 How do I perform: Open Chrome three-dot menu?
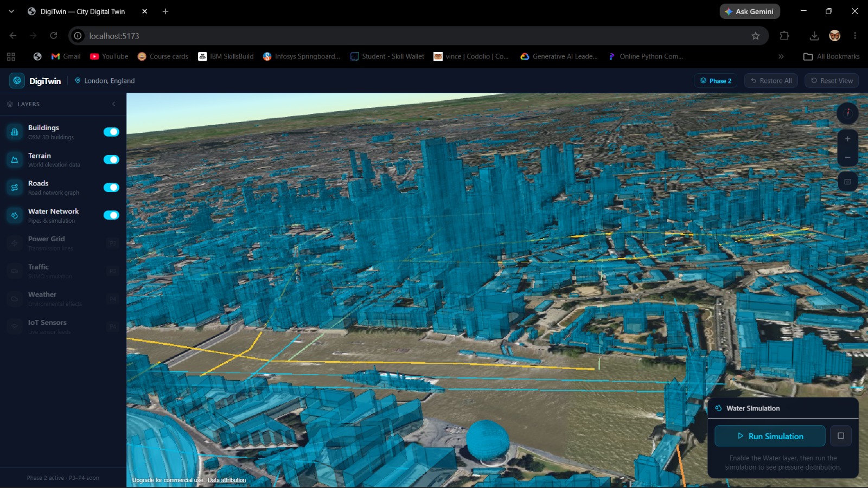coord(855,36)
